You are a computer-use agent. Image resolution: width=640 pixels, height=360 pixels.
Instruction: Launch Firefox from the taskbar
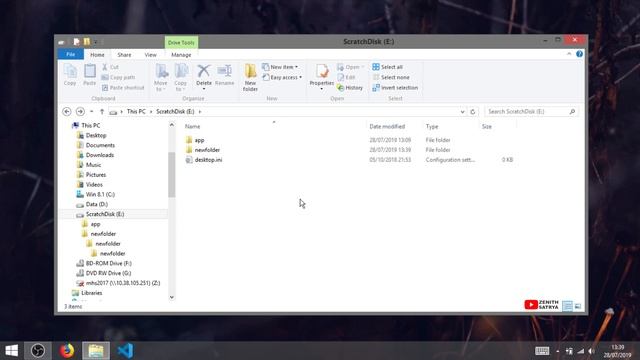[67, 351]
